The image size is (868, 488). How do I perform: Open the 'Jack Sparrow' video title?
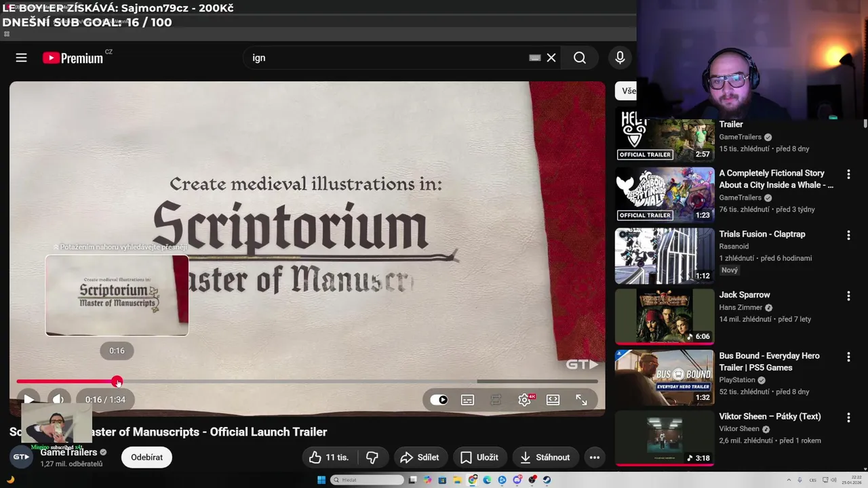point(745,295)
